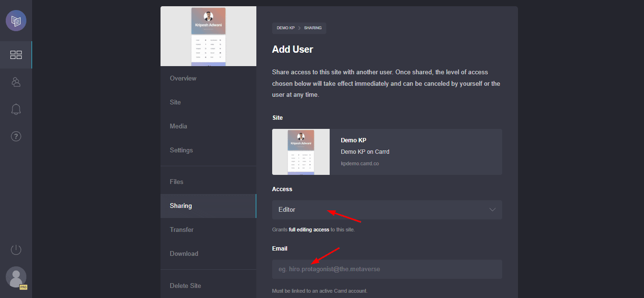Switch to the Media section

pyautogui.click(x=178, y=126)
